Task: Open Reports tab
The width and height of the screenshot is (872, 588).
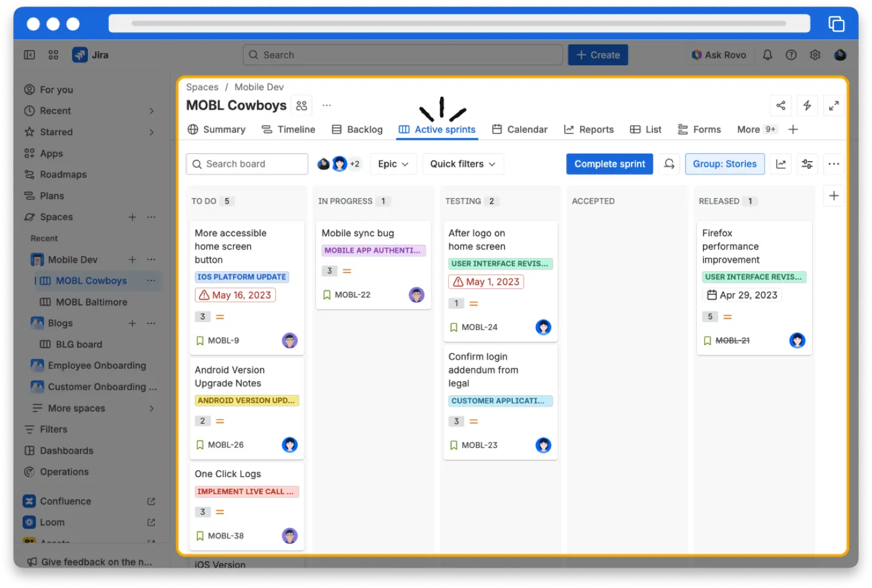Action: click(x=589, y=130)
